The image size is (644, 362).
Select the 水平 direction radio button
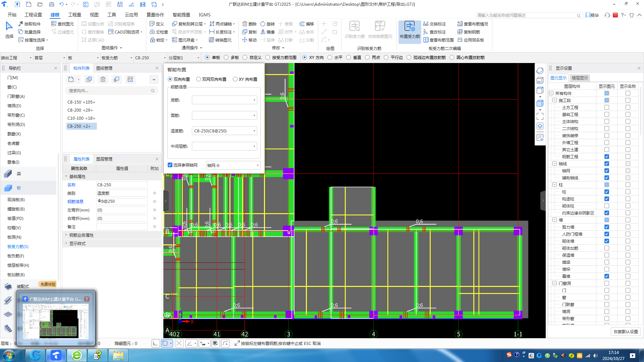pyautogui.click(x=330, y=58)
